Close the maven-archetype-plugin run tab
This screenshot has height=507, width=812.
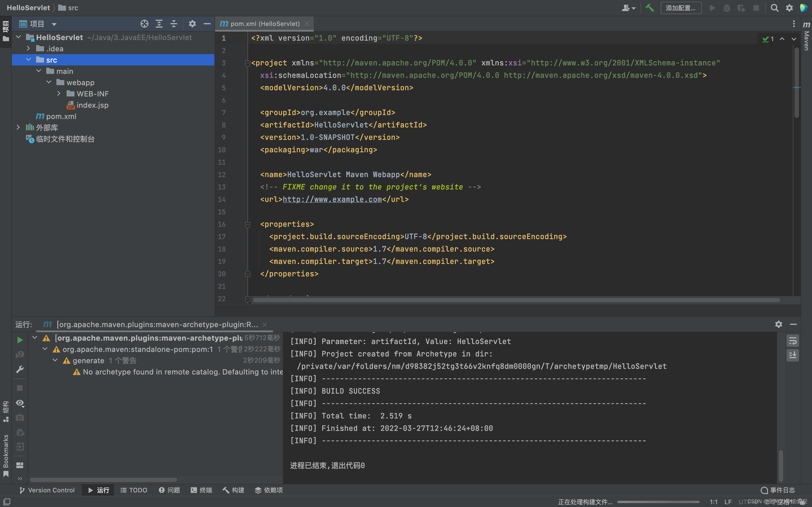(265, 325)
